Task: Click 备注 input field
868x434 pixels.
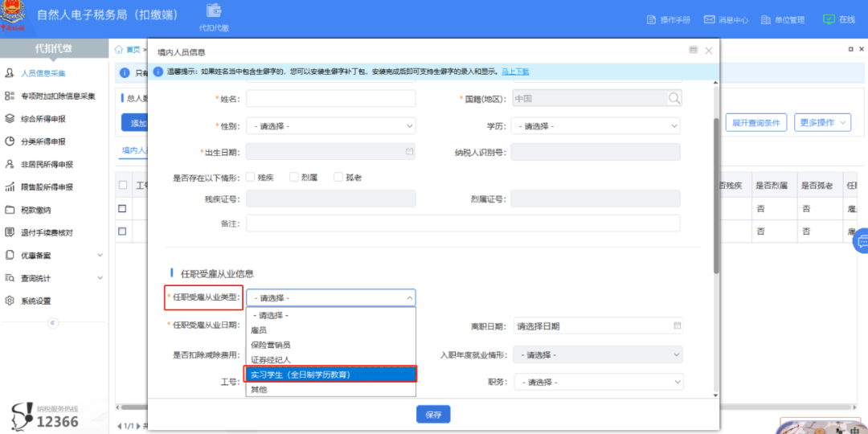Action: (x=464, y=223)
